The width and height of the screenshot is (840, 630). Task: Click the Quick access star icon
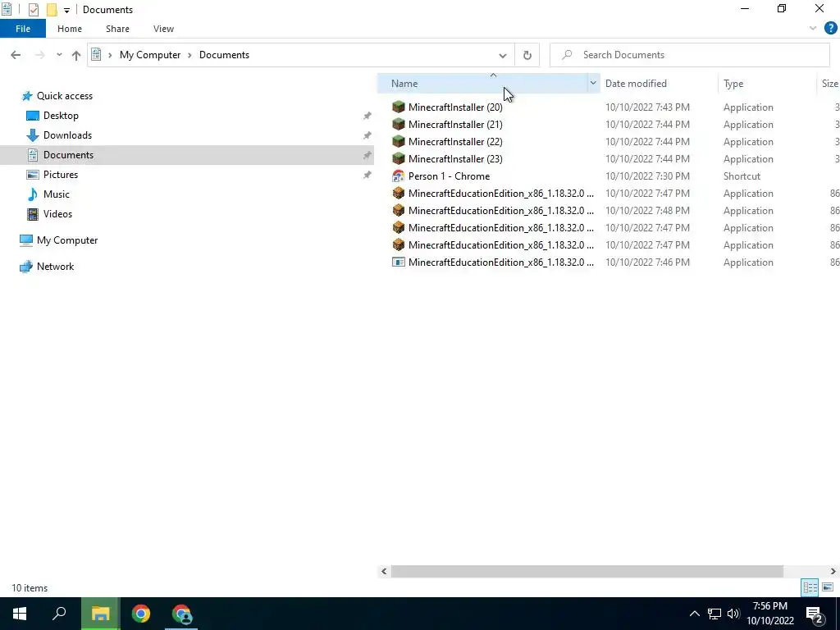tap(27, 96)
